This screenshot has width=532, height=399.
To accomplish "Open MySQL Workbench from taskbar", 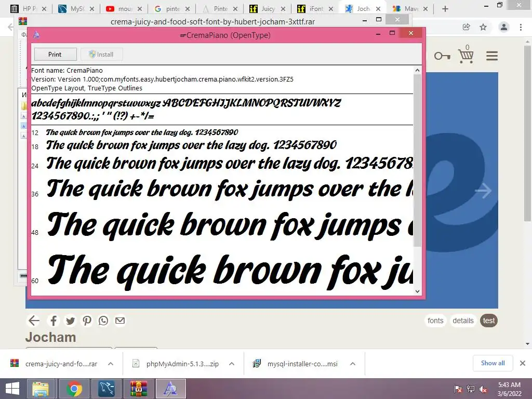I will (106, 389).
